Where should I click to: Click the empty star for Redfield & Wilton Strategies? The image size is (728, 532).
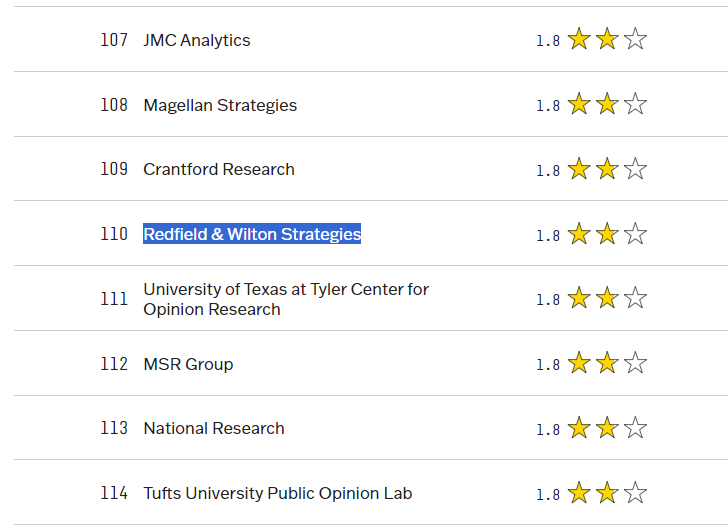pyautogui.click(x=635, y=234)
